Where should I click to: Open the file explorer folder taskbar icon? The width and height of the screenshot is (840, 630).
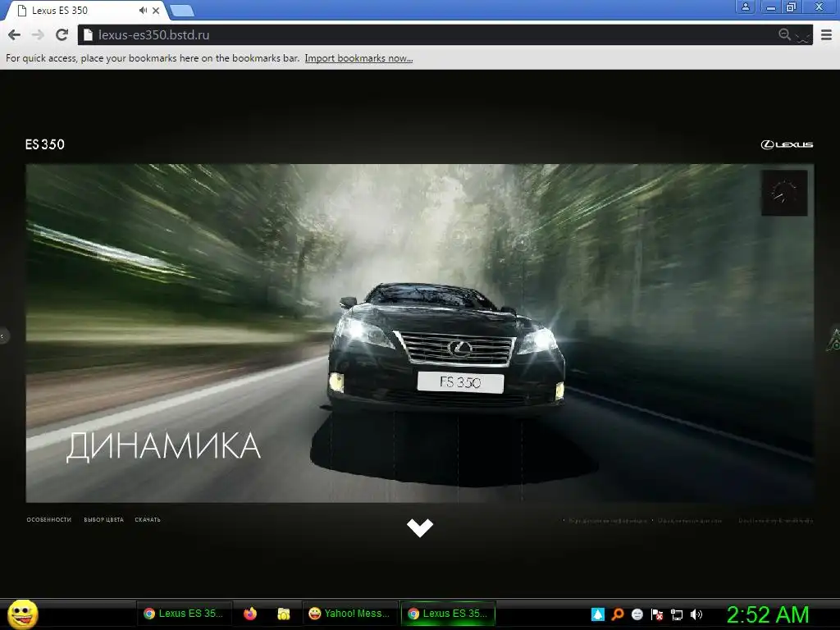284,614
